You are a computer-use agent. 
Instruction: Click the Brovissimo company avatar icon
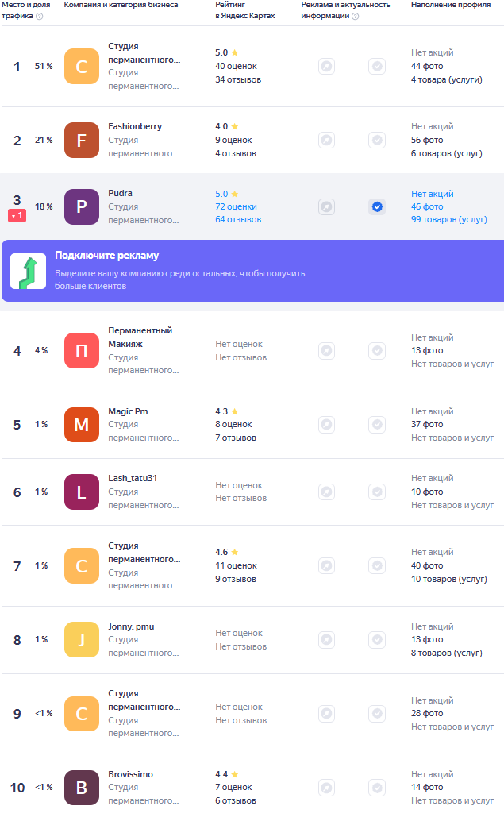(x=82, y=788)
